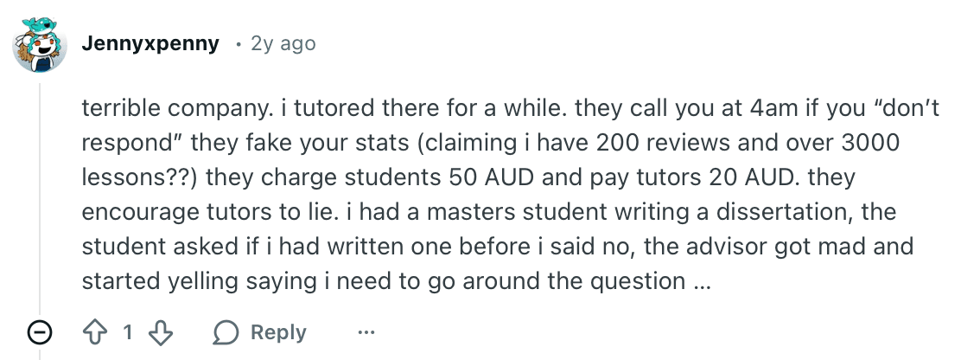Open the three-dot more options menu

[366, 332]
